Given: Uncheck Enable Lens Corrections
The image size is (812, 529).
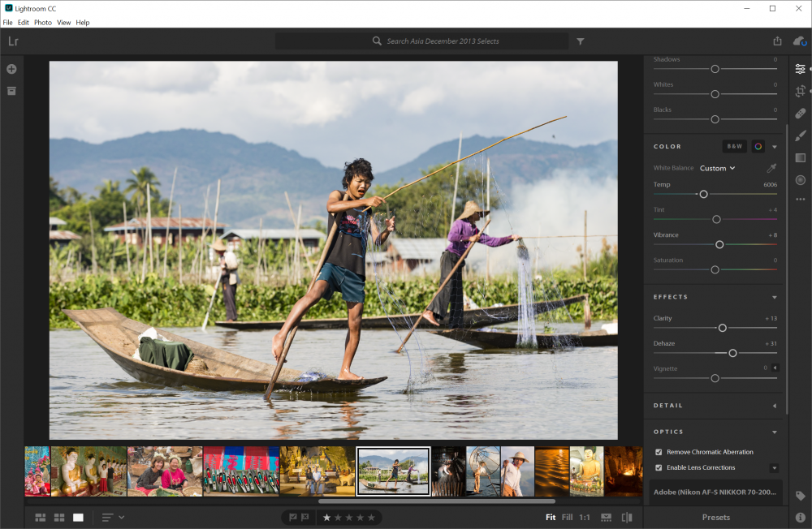Looking at the screenshot, I should 659,467.
